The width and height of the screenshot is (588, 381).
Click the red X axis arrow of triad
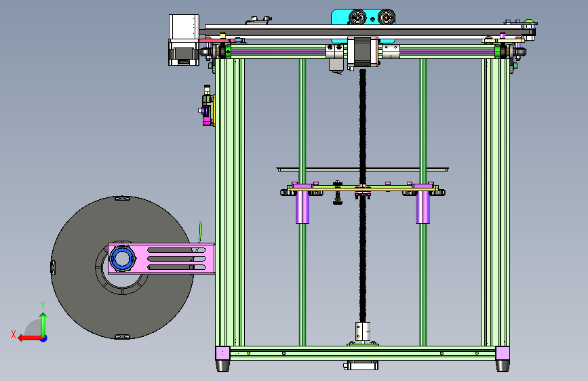tap(29, 338)
